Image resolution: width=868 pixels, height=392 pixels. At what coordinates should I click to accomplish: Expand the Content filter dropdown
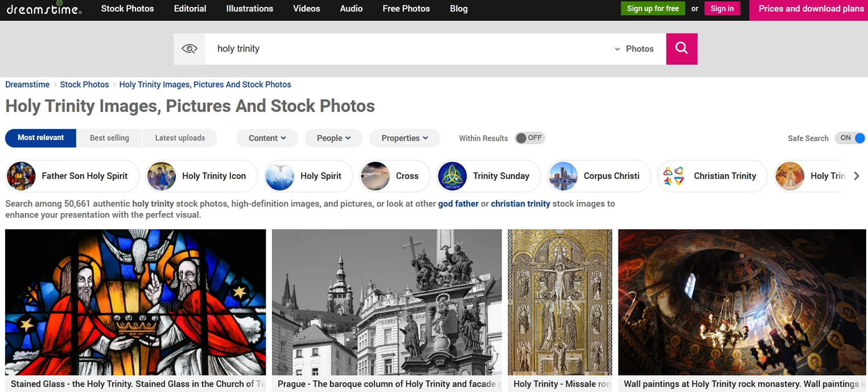pyautogui.click(x=267, y=138)
